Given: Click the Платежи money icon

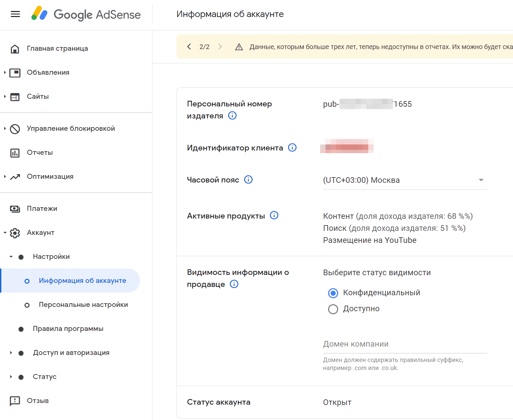Looking at the screenshot, I should pyautogui.click(x=15, y=209).
